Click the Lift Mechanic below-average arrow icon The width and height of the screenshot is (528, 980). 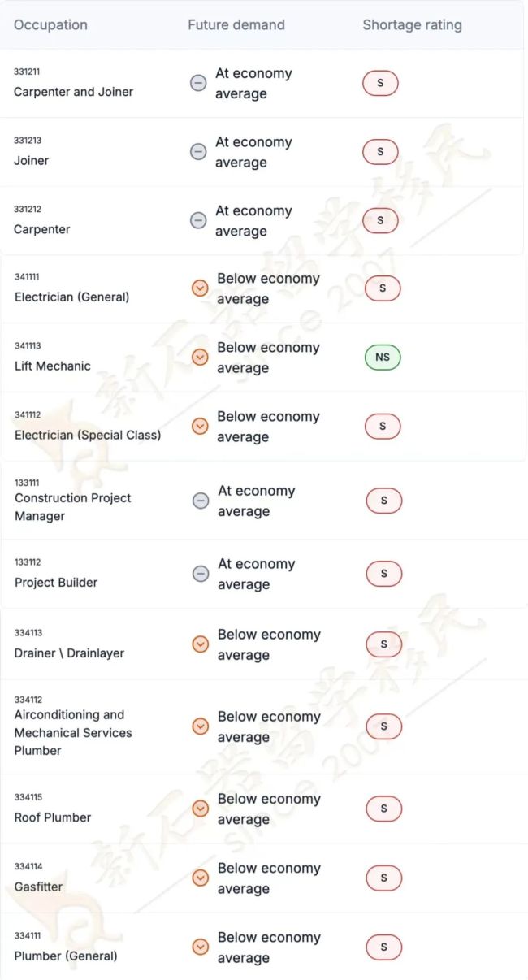(200, 357)
